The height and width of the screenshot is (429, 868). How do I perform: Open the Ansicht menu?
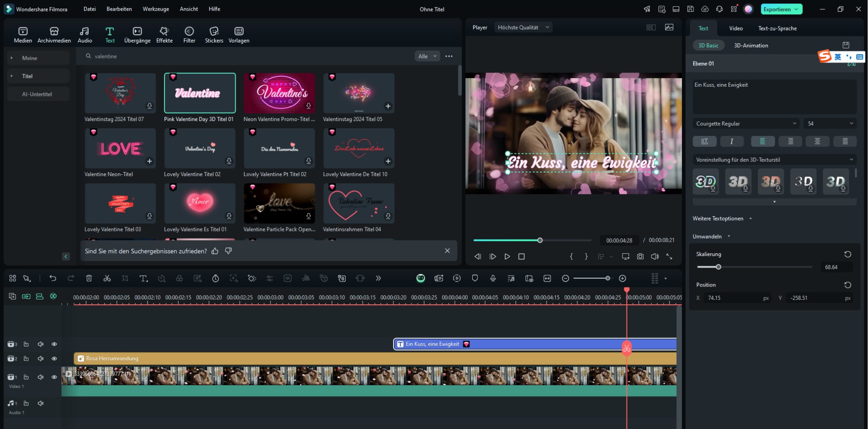tap(189, 9)
